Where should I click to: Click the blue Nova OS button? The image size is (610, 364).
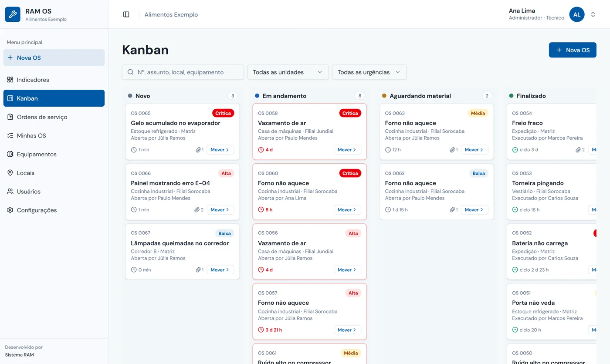coord(573,50)
